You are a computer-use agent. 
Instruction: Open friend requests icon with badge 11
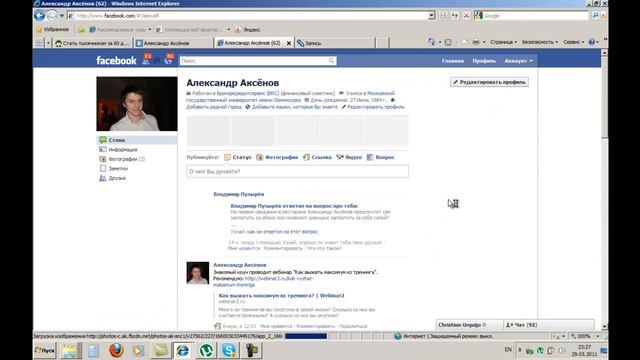[x=146, y=60]
